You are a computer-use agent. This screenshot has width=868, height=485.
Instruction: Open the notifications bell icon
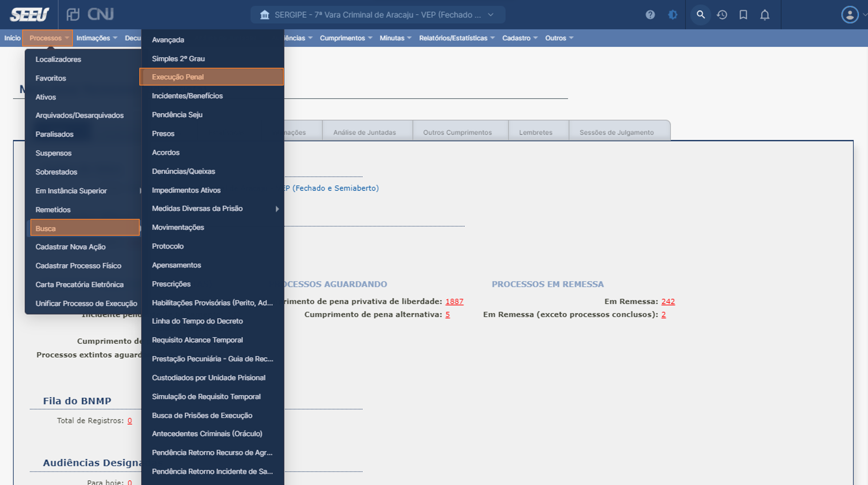coord(765,15)
